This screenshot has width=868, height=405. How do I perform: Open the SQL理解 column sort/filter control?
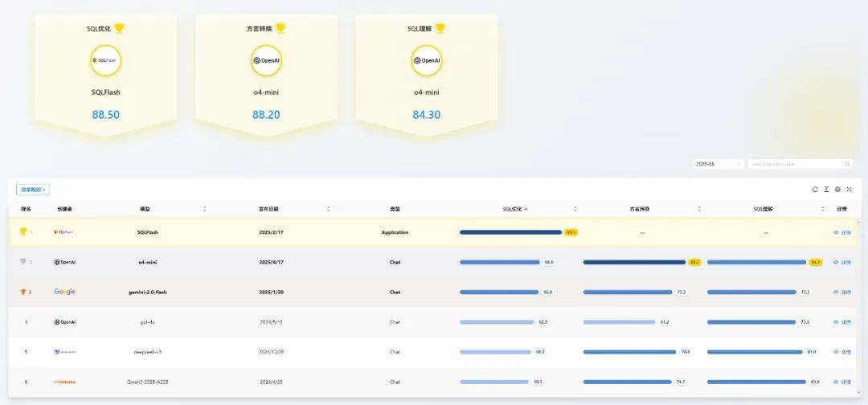[823, 209]
